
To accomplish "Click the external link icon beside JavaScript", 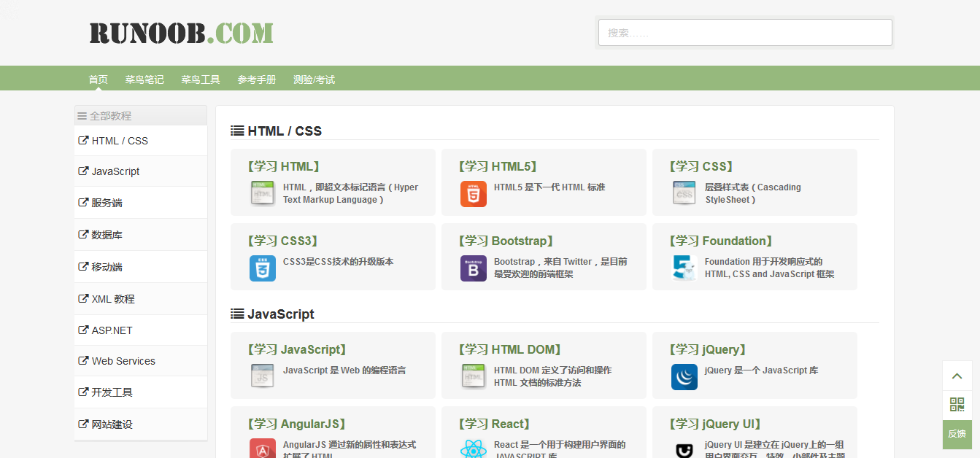I will tap(83, 171).
